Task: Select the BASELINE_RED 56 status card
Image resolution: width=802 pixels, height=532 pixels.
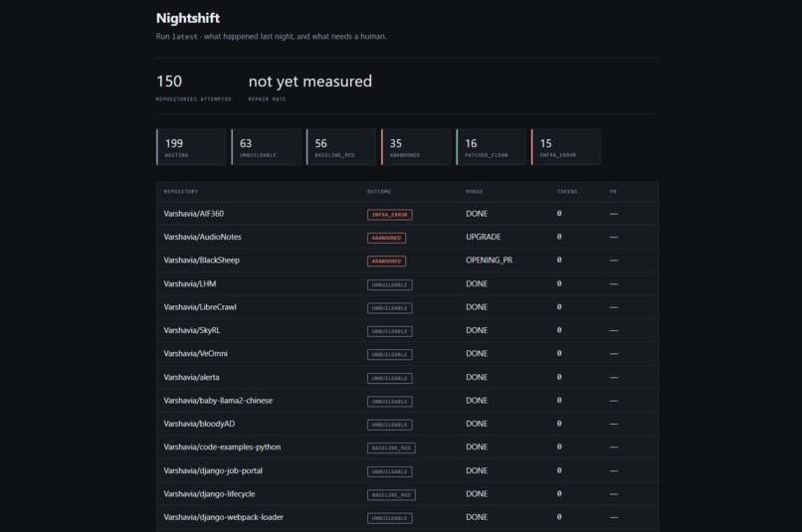Action: (341, 147)
